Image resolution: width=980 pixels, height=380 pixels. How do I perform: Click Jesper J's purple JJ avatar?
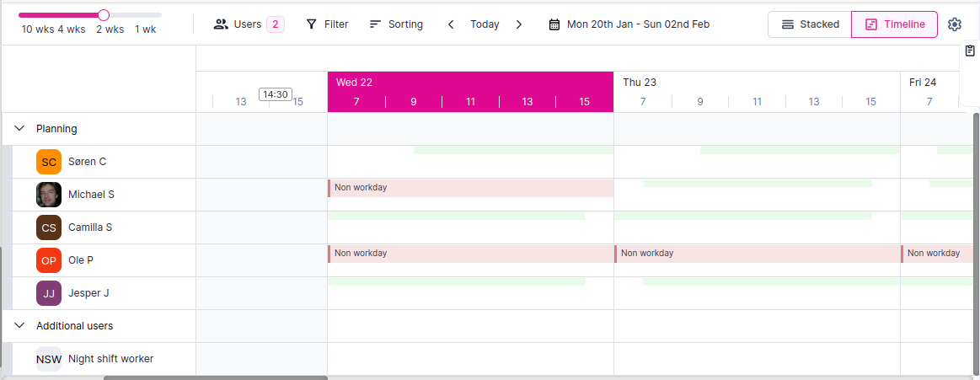[x=49, y=293]
